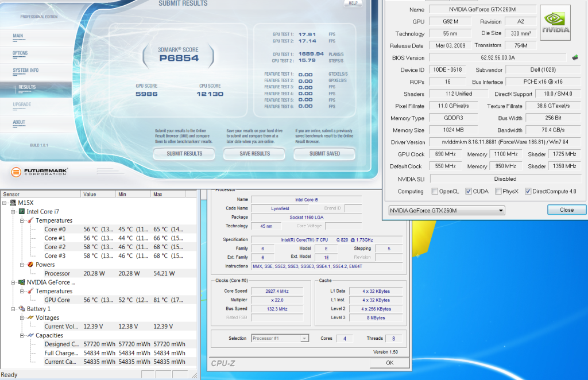Viewport: 588px width, 380px height.
Task: Click the CPU-Z Threads value field
Action: click(x=393, y=339)
